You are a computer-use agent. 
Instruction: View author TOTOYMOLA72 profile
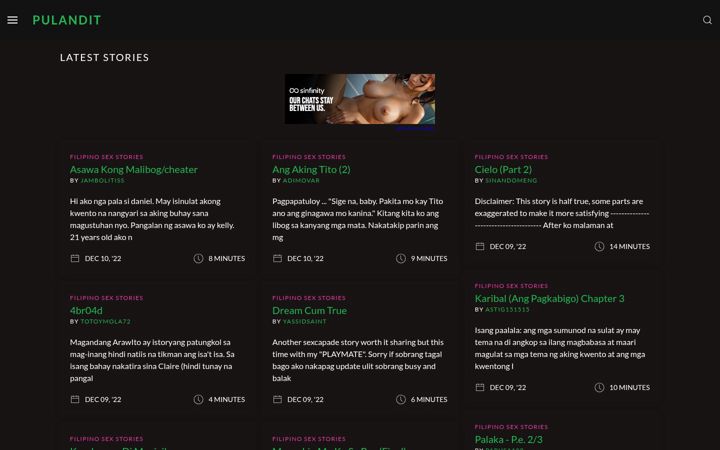click(x=106, y=321)
